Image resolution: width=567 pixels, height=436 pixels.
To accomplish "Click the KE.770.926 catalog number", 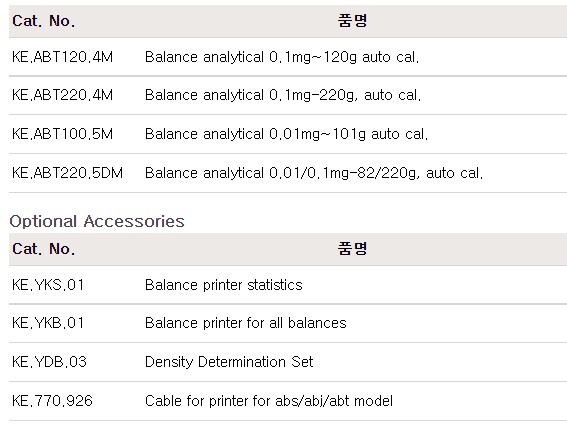I will coord(52,401).
